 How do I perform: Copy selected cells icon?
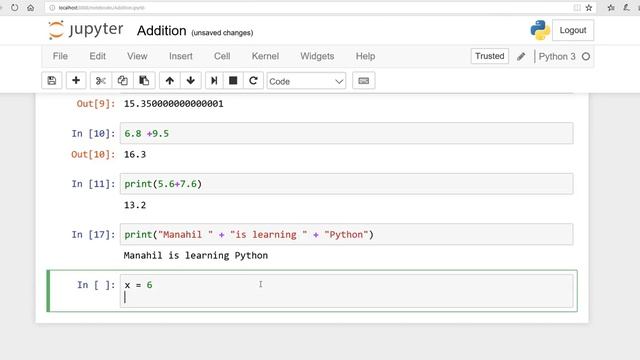point(122,81)
